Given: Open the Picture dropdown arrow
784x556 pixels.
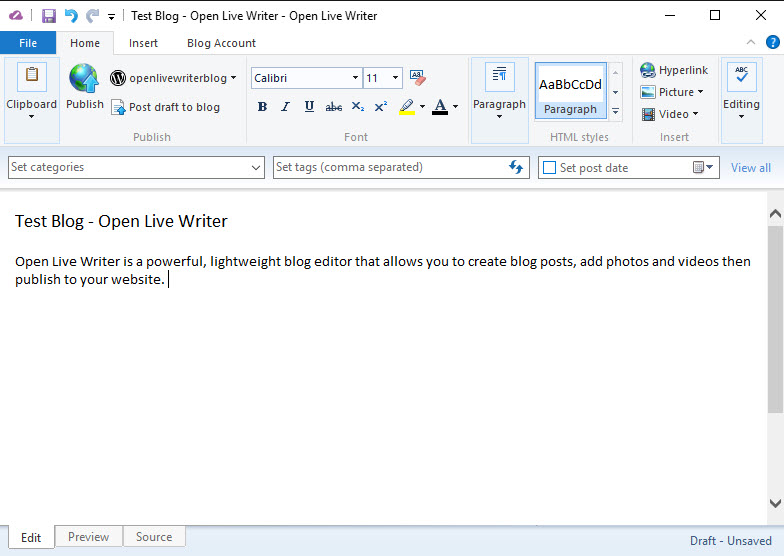Looking at the screenshot, I should (700, 92).
